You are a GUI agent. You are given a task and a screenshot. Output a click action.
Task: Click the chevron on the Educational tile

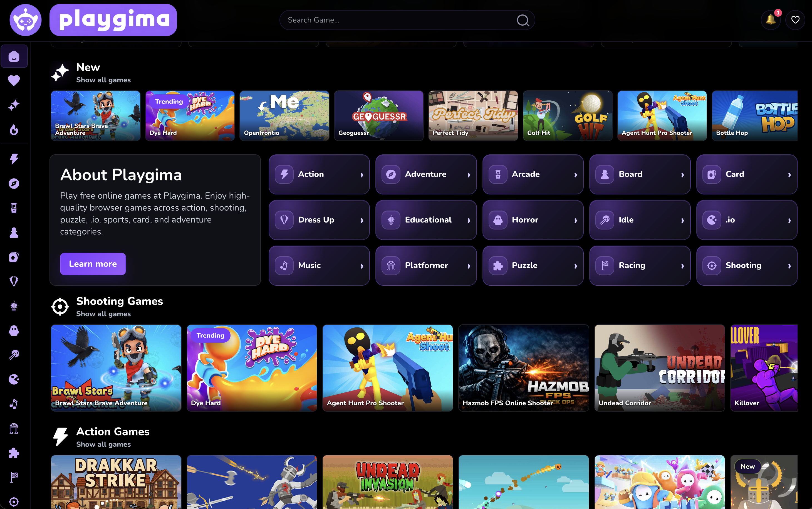point(469,221)
